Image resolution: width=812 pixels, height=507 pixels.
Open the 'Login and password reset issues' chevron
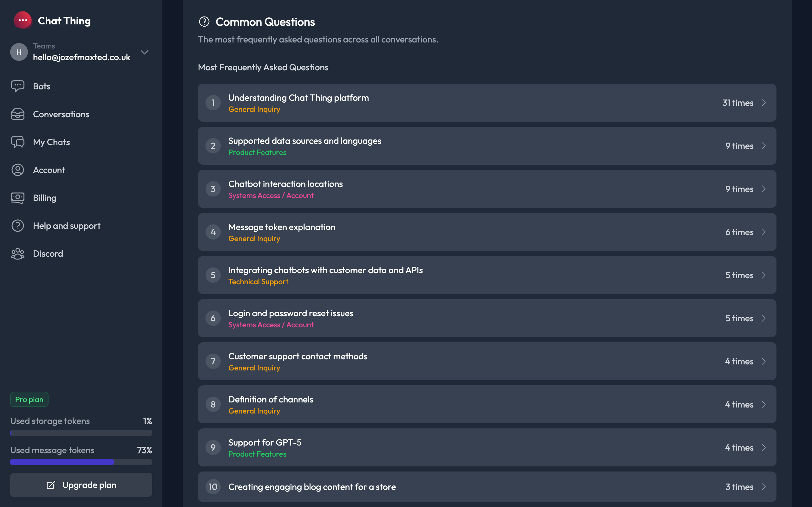coord(764,318)
